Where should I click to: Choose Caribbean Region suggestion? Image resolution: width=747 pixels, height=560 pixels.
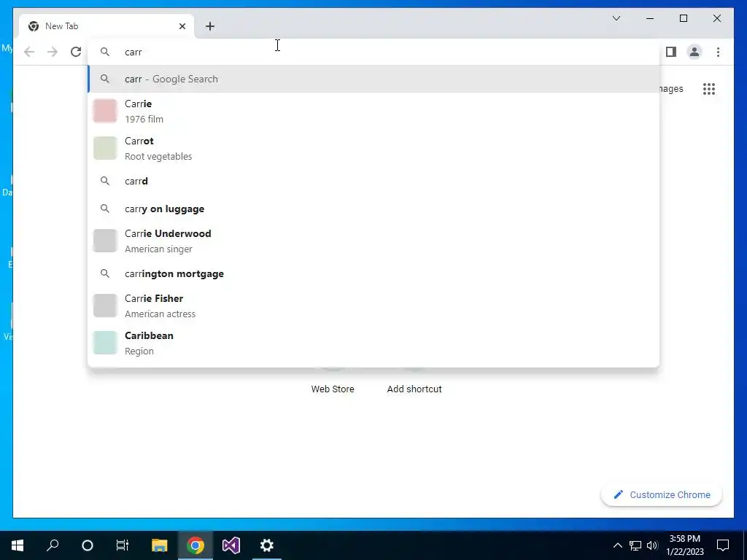(x=373, y=343)
